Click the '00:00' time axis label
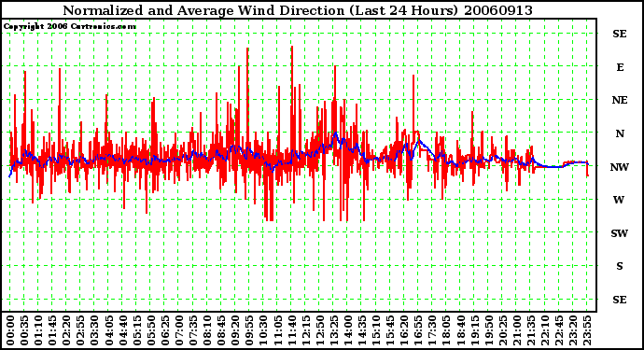This screenshot has height=350, width=644. coord(10,330)
